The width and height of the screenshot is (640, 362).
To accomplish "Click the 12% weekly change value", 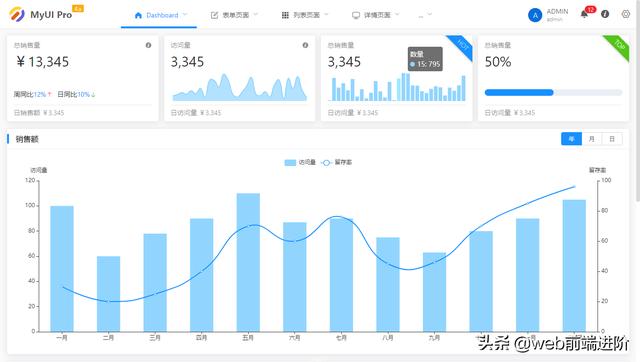I will pos(40,94).
